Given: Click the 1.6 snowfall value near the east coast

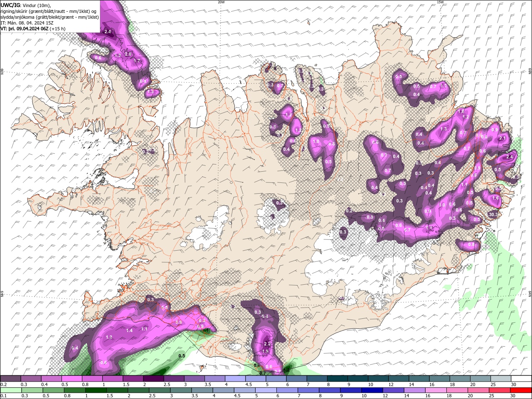Looking at the screenshot, I should tap(495, 198).
